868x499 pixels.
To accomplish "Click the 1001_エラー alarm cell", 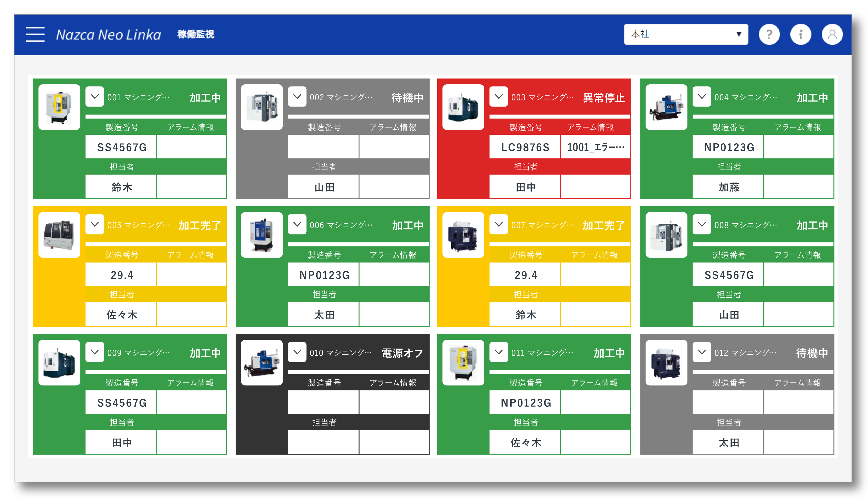I will (x=595, y=147).
